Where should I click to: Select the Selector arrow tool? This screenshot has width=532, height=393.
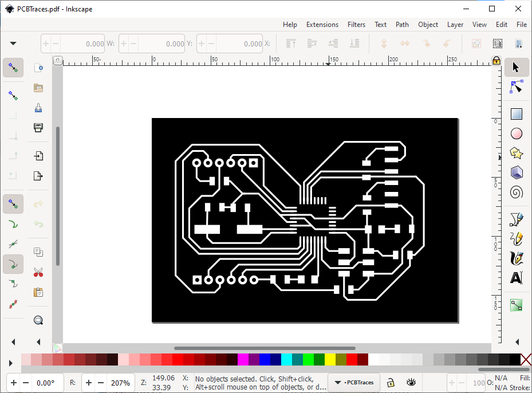pos(516,67)
